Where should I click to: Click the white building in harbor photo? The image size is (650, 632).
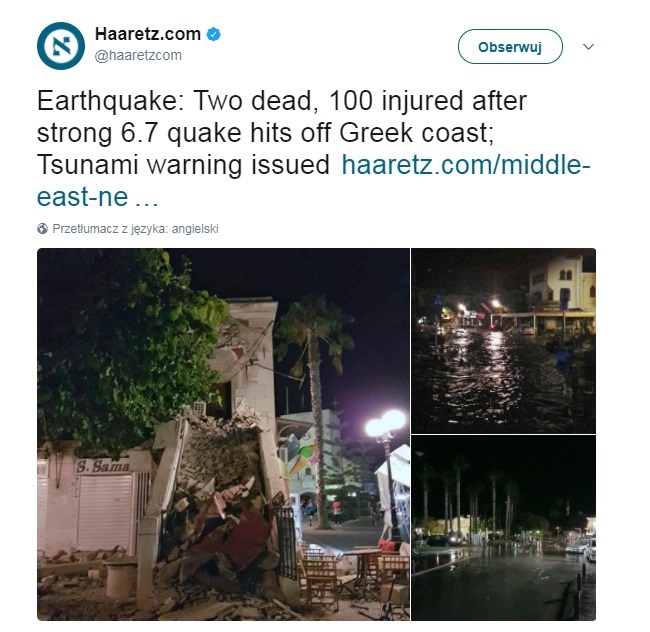tap(562, 289)
